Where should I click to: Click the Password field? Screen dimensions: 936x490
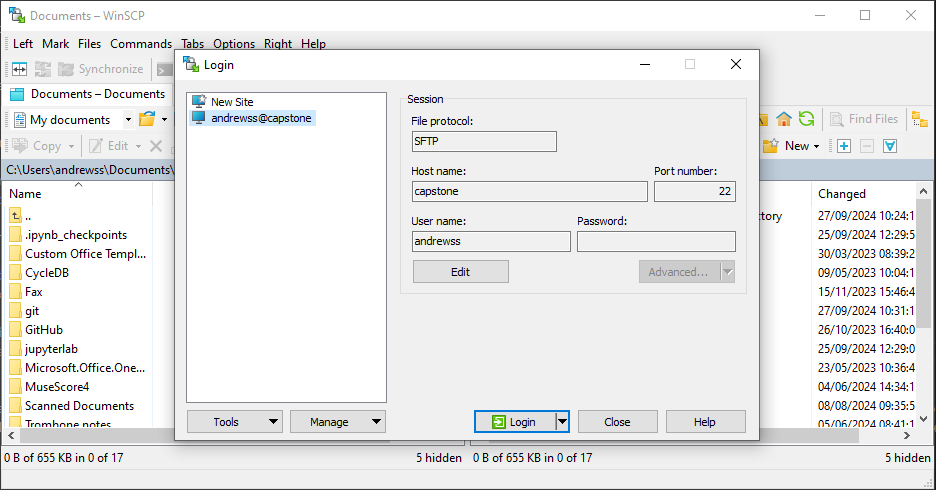[656, 242]
